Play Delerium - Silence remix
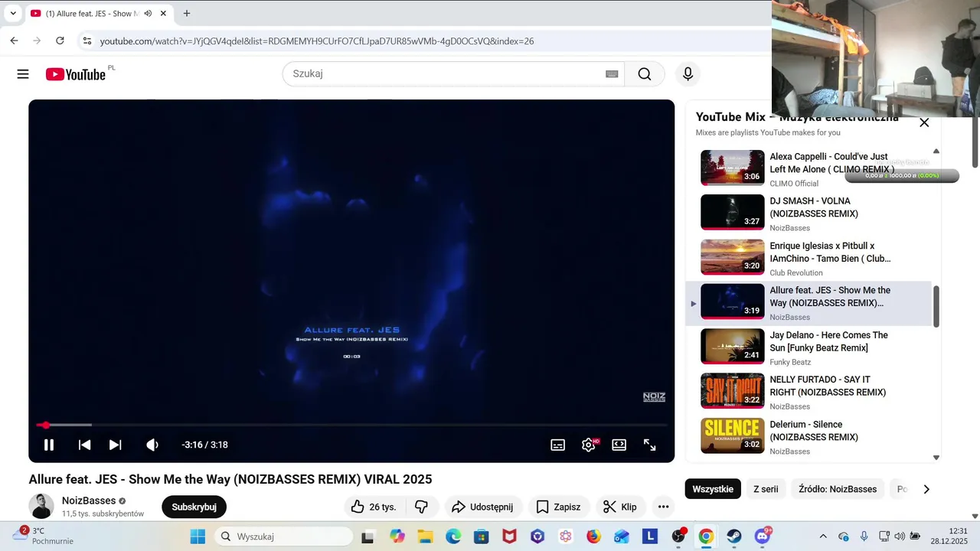 click(x=810, y=437)
